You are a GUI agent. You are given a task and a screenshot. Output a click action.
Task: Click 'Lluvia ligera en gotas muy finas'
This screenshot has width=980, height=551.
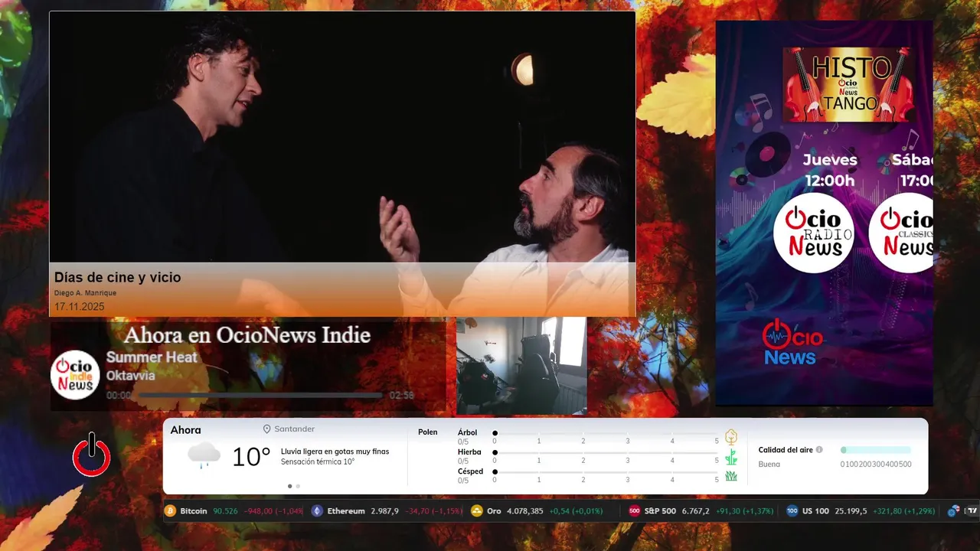(335, 452)
